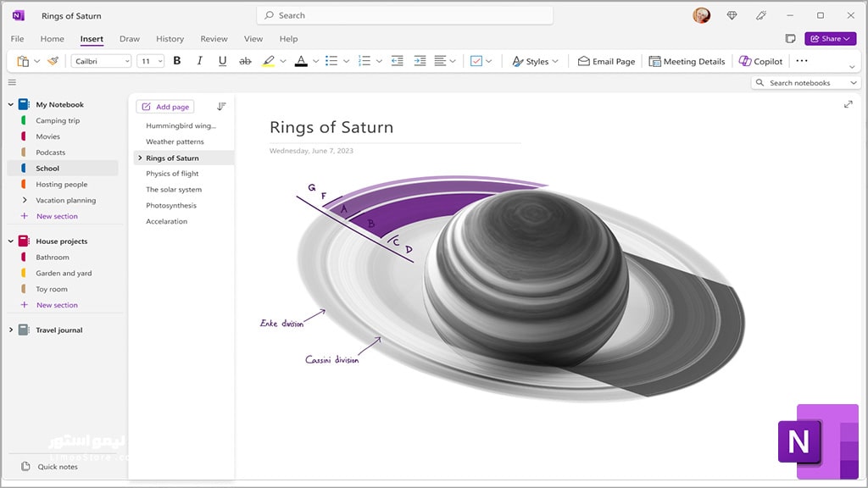Image resolution: width=868 pixels, height=488 pixels.
Task: Open Copilot from the ribbon
Action: [x=760, y=61]
